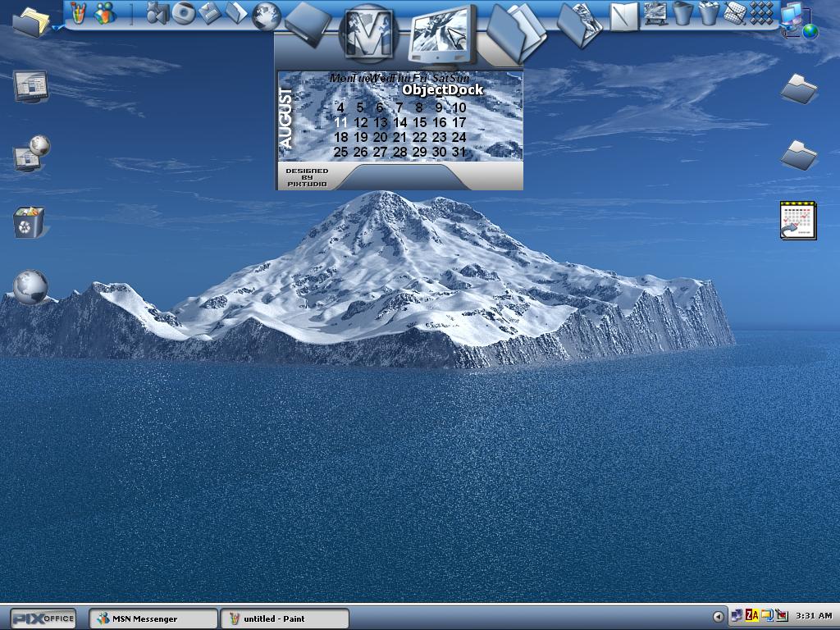Open the monitor with cursor dock icon
The image size is (840, 630).
tap(442, 36)
